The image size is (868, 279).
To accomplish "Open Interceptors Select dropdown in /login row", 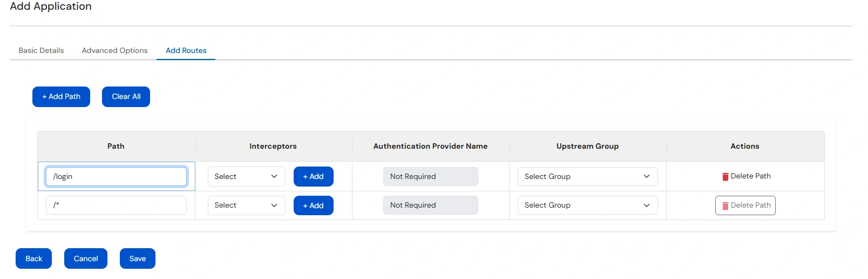I will pos(246,176).
